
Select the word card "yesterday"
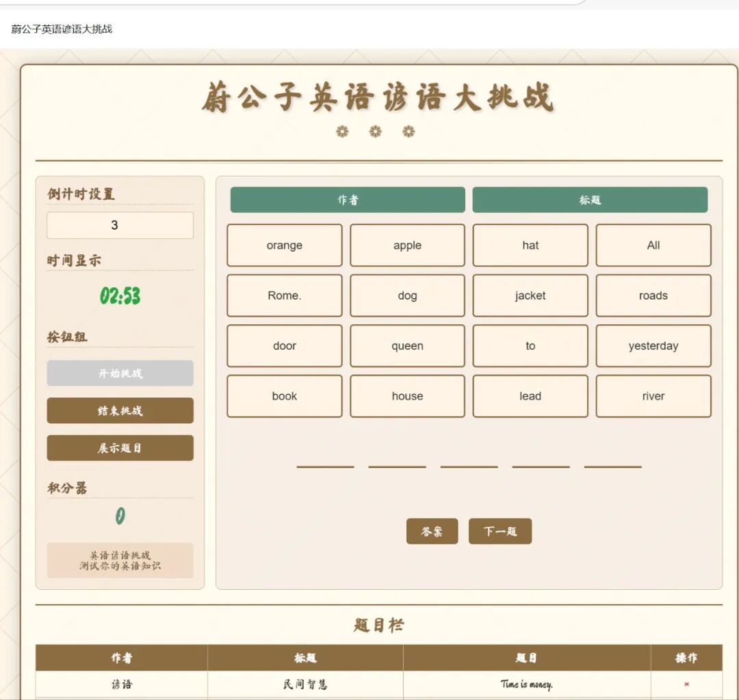coord(653,346)
